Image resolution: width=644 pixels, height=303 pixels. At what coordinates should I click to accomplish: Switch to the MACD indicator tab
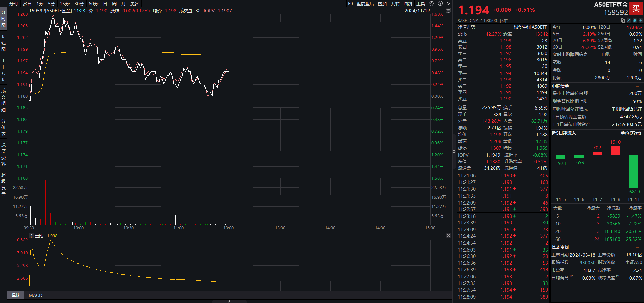point(35,295)
